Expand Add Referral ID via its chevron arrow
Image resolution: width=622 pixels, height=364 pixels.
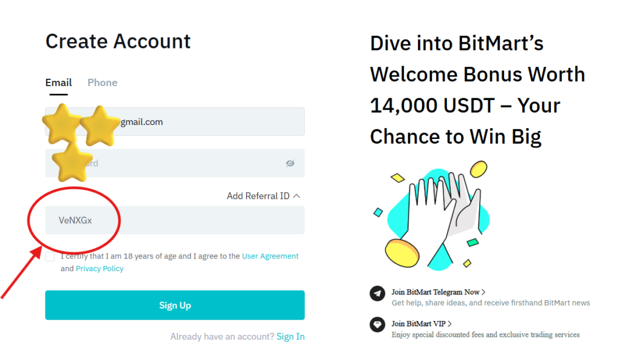pyautogui.click(x=297, y=195)
